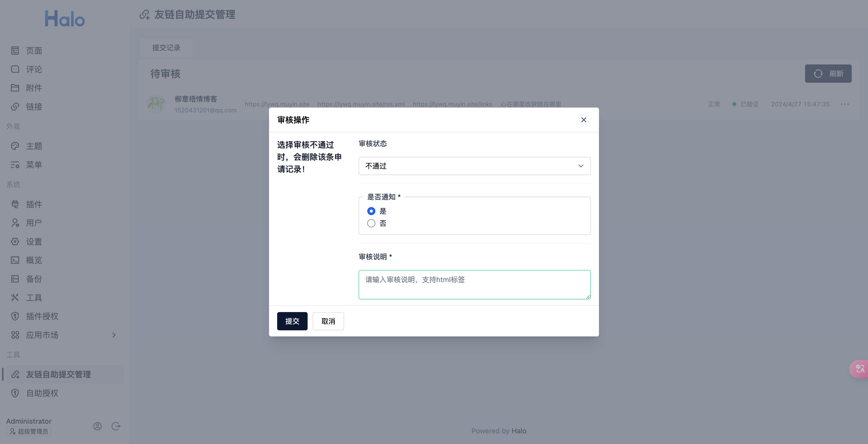Click the 1520431201@qq.com email text
This screenshot has width=868, height=444.
pos(206,110)
